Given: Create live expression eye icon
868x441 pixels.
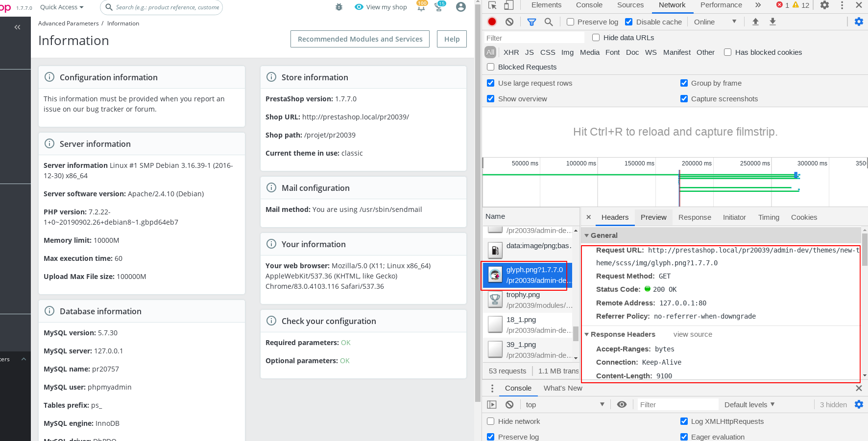Looking at the screenshot, I should tap(622, 404).
